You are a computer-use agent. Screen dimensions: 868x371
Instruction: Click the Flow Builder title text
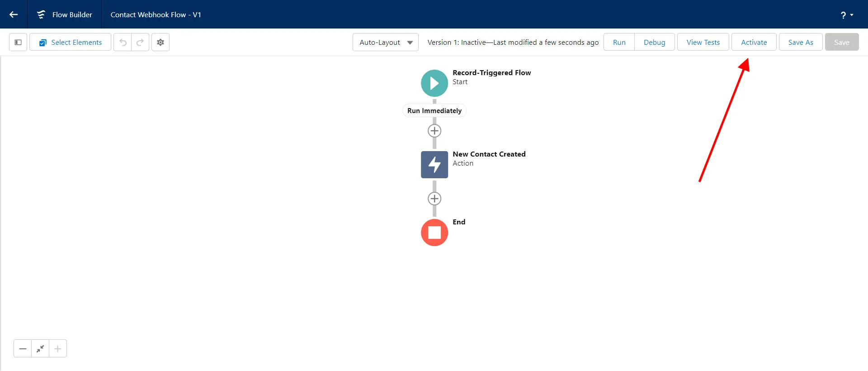72,14
